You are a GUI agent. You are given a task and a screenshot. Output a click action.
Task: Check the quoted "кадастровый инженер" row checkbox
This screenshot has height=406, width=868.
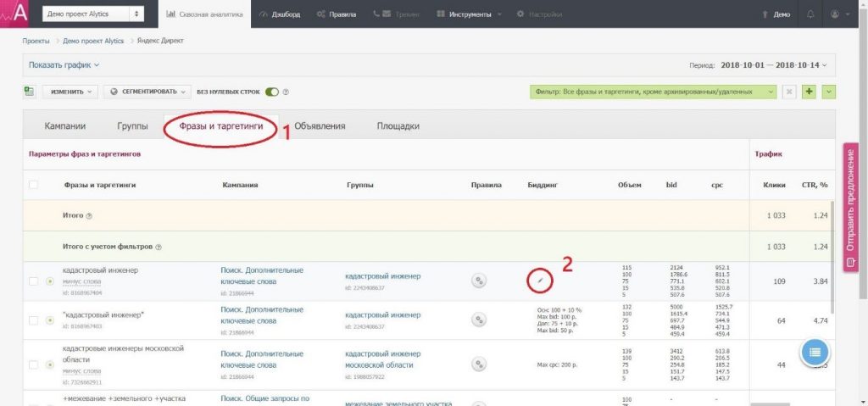(33, 320)
